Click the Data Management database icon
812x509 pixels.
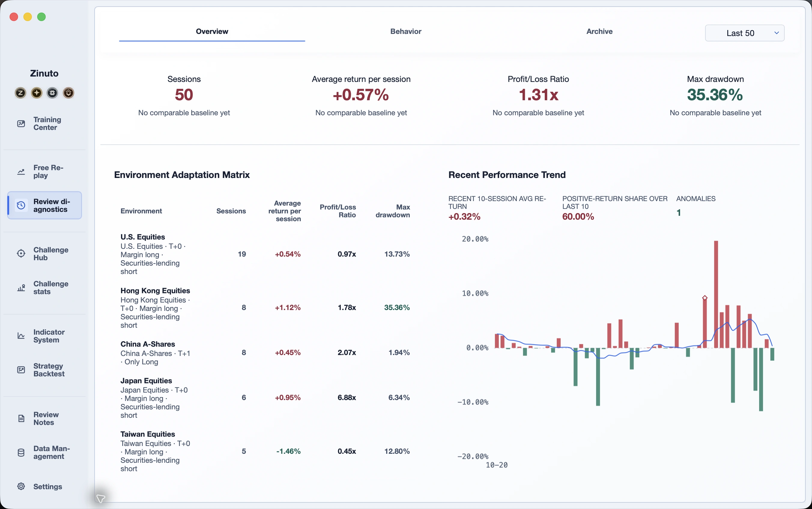pyautogui.click(x=21, y=453)
